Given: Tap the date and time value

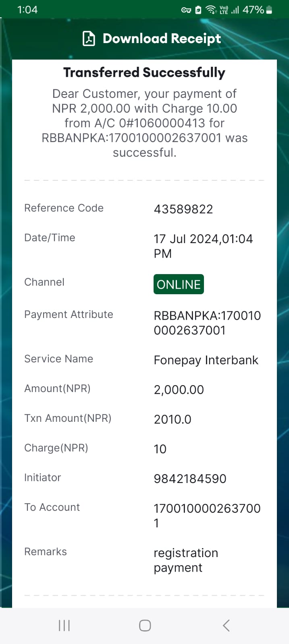Looking at the screenshot, I should [x=203, y=246].
